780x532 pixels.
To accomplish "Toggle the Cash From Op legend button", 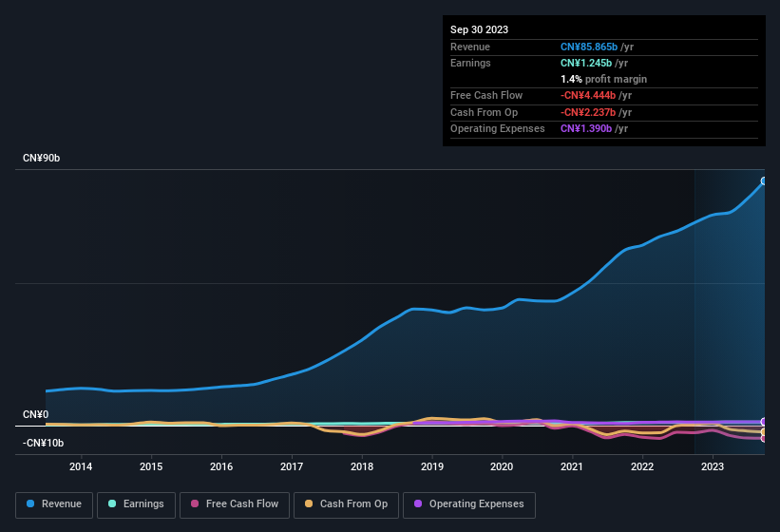I will click(x=346, y=504).
